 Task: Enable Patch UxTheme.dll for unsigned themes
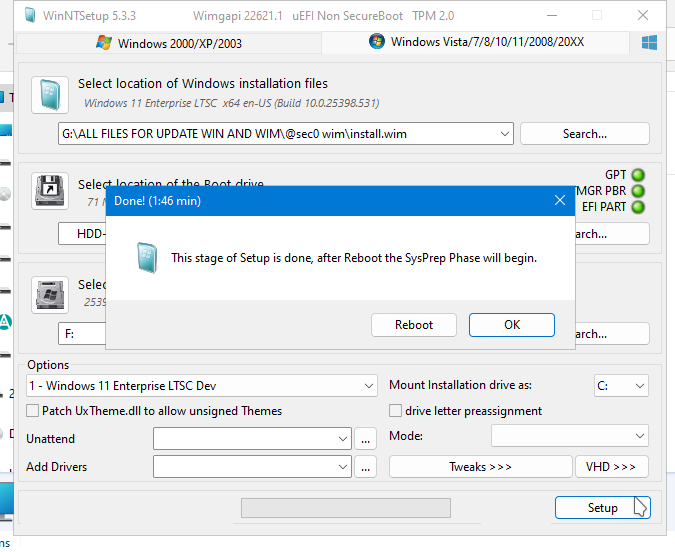(x=32, y=410)
